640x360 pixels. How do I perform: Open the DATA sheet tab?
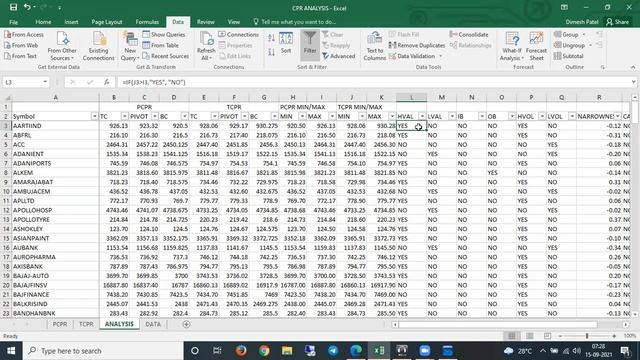[x=153, y=324]
